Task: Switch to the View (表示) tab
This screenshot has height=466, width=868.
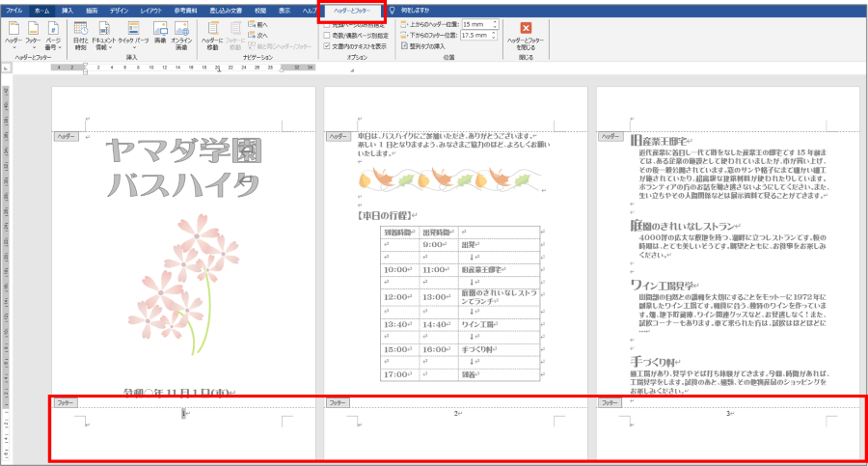Action: click(284, 11)
